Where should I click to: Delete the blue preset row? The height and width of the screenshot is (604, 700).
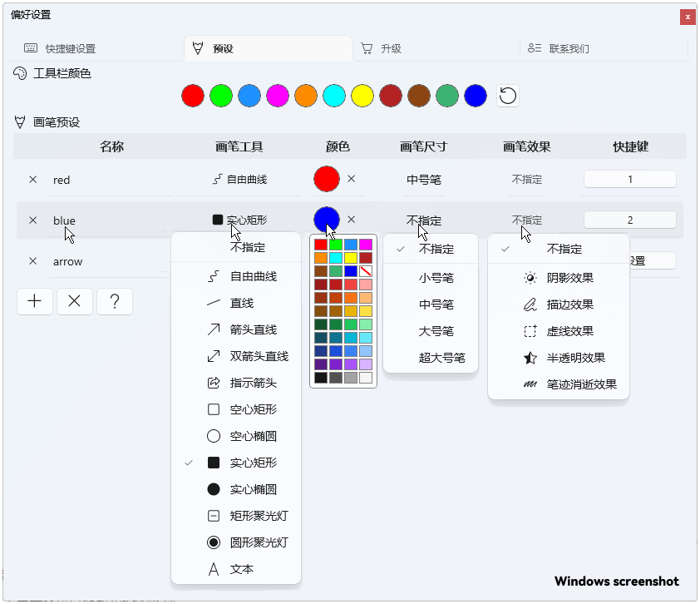pos(32,220)
